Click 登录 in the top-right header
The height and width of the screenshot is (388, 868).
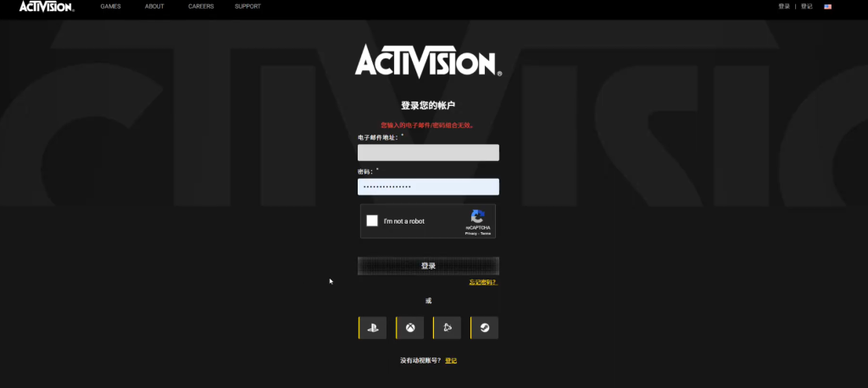click(784, 7)
